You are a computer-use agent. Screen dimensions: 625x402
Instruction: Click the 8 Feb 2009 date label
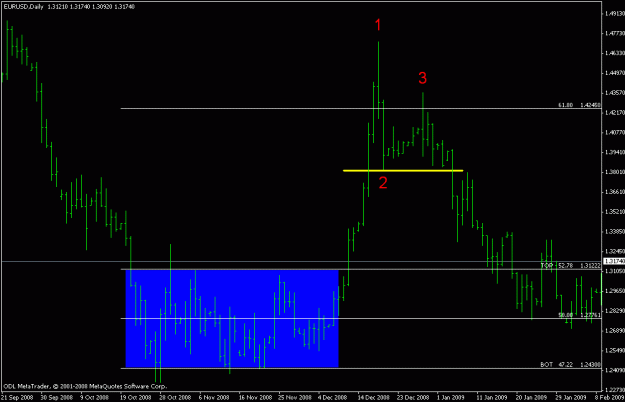point(610,397)
